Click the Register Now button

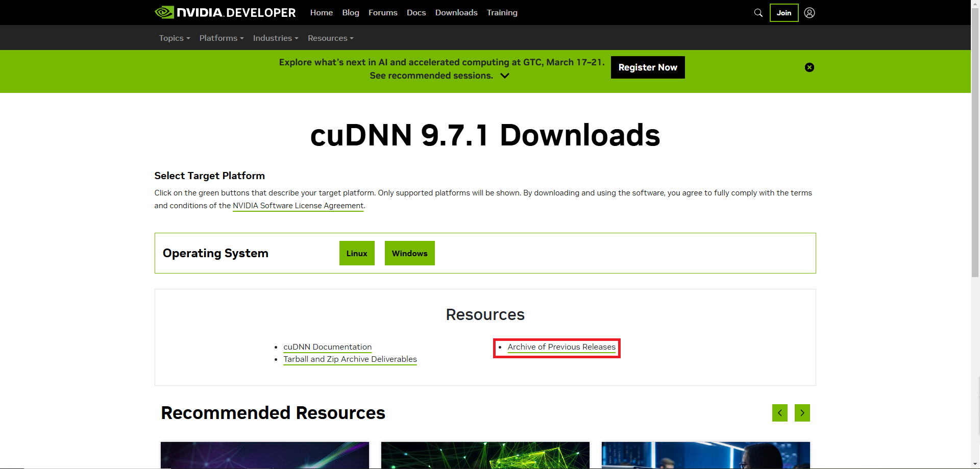pos(648,67)
